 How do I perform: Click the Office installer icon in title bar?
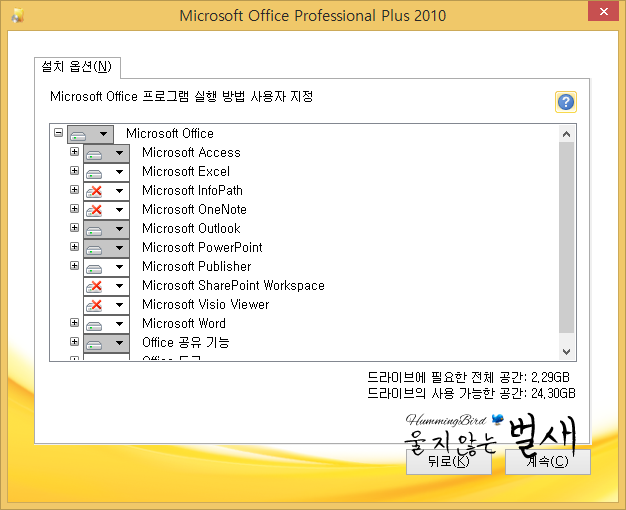point(18,16)
